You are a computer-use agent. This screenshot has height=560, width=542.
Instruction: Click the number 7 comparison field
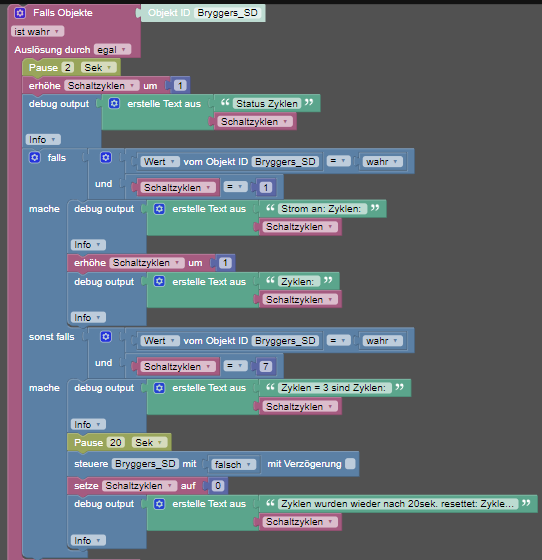266,366
